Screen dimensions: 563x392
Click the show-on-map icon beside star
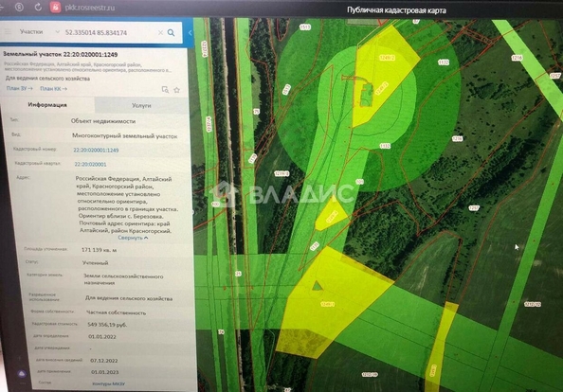pyautogui.click(x=165, y=89)
